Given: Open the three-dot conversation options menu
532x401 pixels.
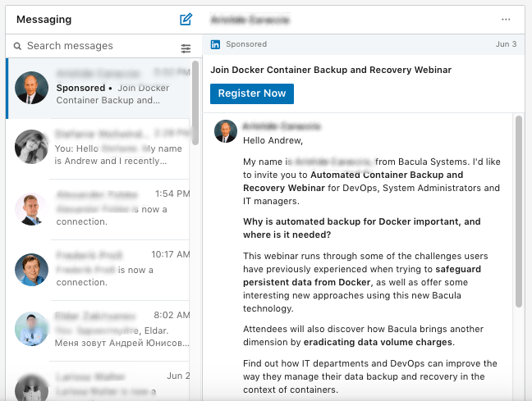Looking at the screenshot, I should [506, 20].
